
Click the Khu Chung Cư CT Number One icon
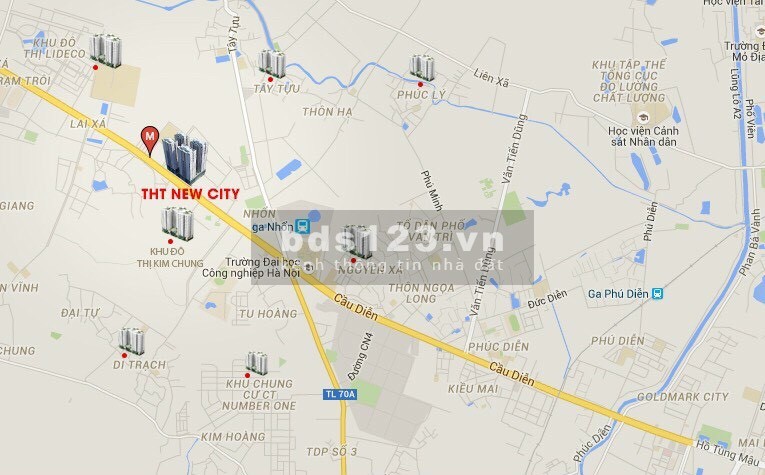point(257,363)
